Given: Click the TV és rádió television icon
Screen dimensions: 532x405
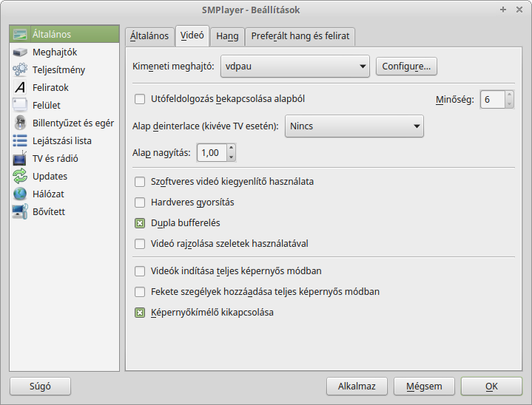Looking at the screenshot, I should tap(20, 158).
